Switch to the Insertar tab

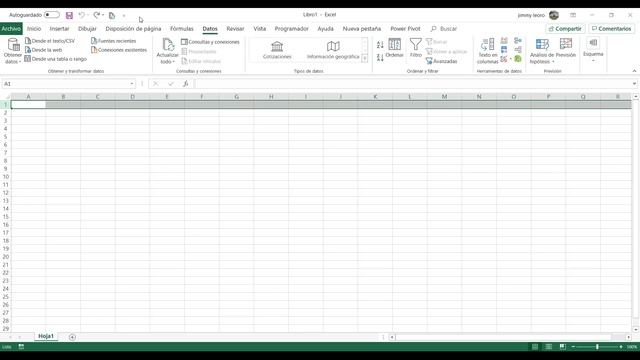pyautogui.click(x=59, y=29)
